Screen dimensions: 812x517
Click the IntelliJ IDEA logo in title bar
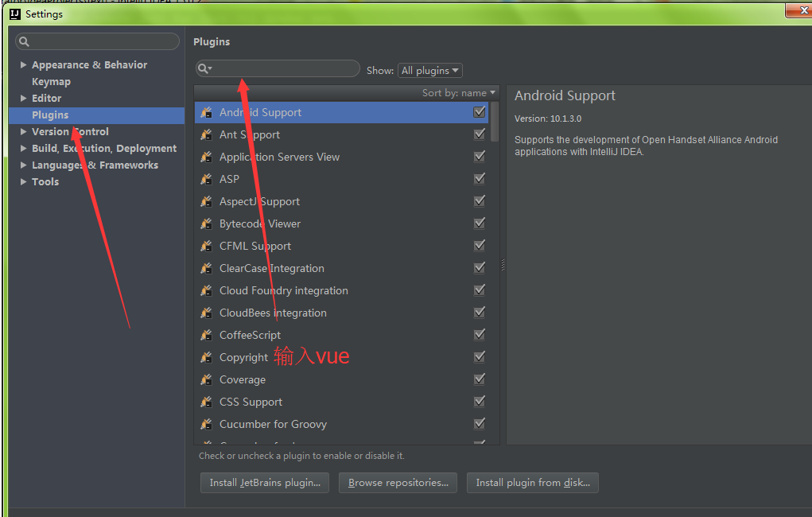15,14
